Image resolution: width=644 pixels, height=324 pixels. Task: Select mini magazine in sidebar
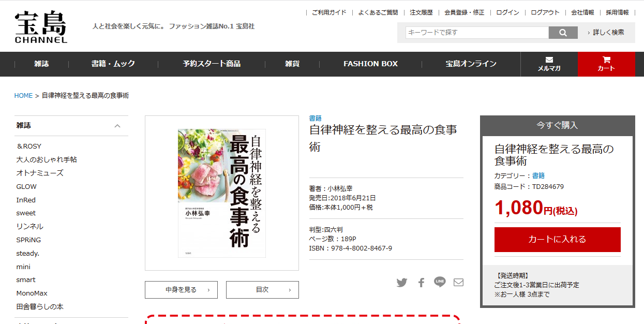coord(23,267)
